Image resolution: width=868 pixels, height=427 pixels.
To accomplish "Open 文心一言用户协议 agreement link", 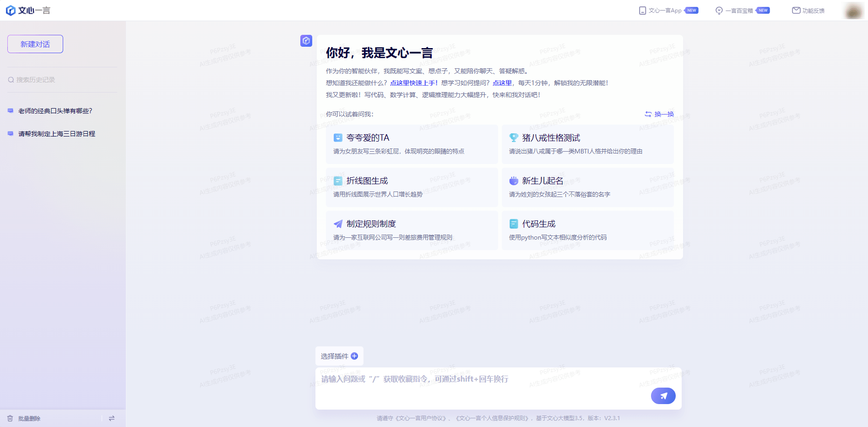I will 420,418.
